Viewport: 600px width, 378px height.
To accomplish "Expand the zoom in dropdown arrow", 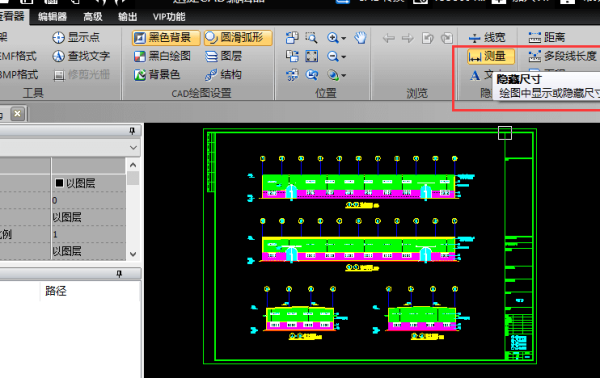I will pyautogui.click(x=344, y=38).
